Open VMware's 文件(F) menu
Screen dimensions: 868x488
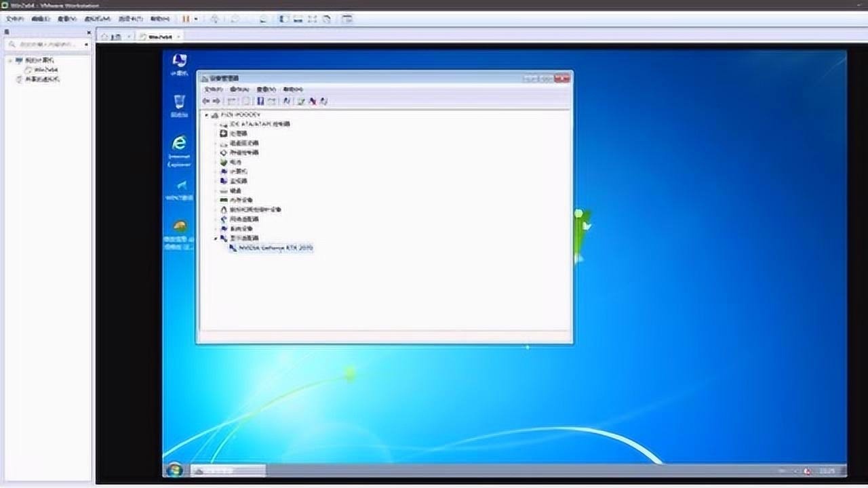(15, 19)
